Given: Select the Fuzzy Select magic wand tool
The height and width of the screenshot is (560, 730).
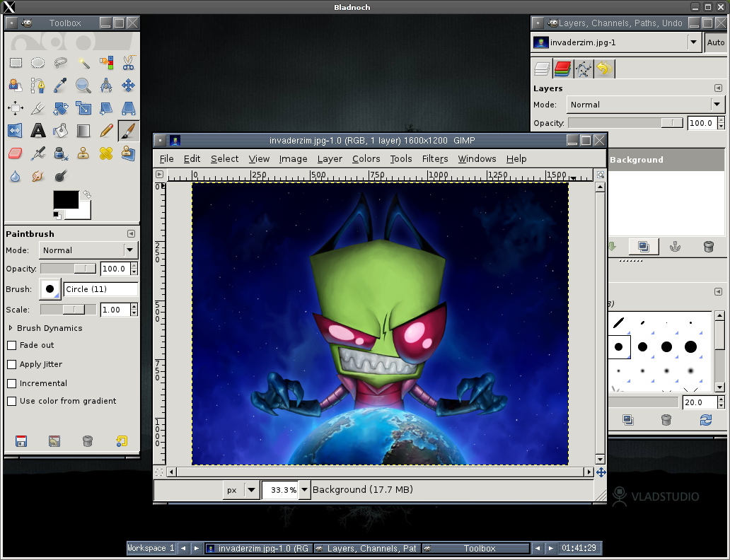Looking at the screenshot, I should click(x=83, y=63).
